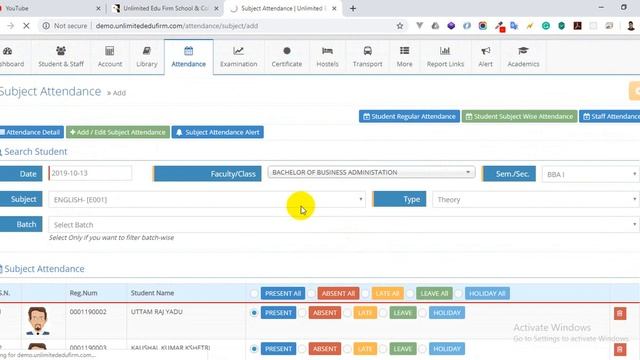Open the Account module
The image size is (640, 360).
click(110, 57)
